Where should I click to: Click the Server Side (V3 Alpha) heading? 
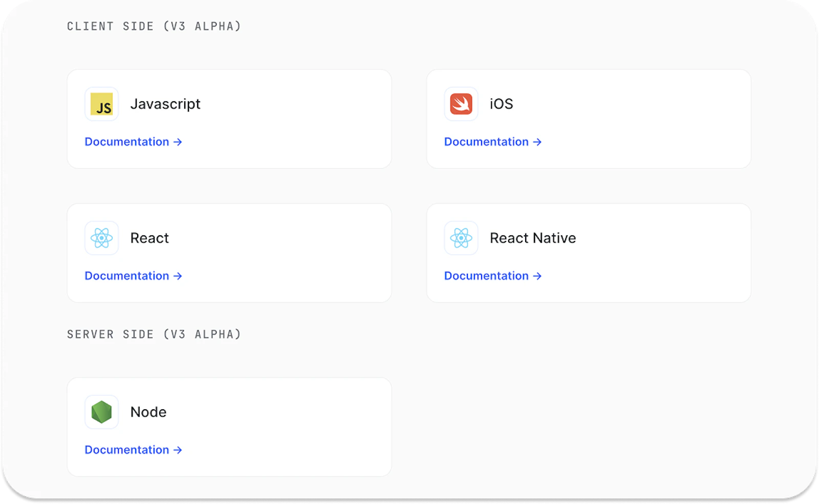(x=154, y=334)
